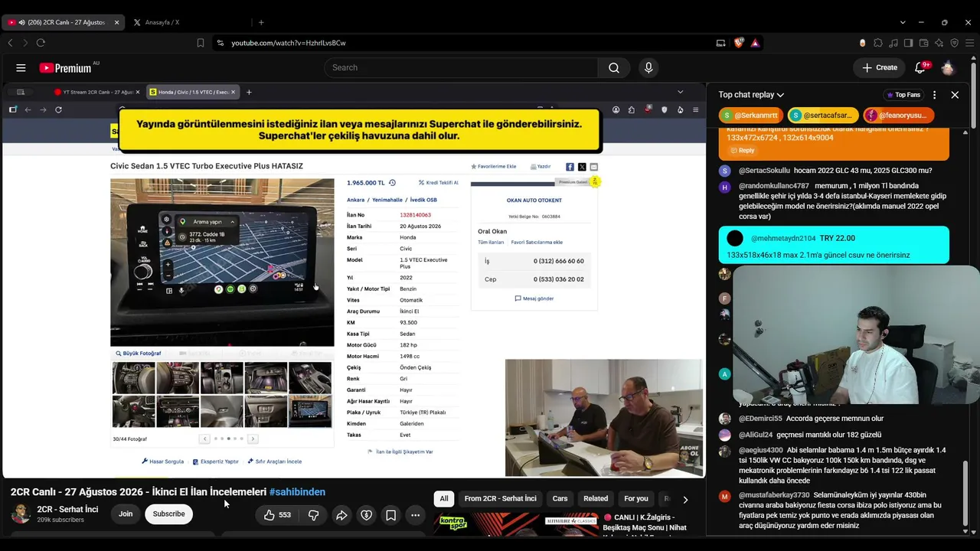Subscribe to 2CR - Serhat İnci
The width and height of the screenshot is (980, 551).
point(168,514)
